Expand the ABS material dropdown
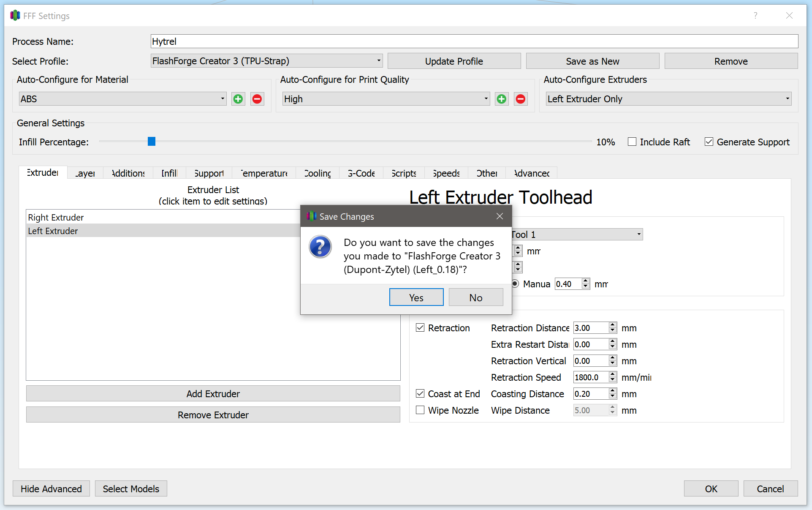The image size is (812, 510). (123, 99)
